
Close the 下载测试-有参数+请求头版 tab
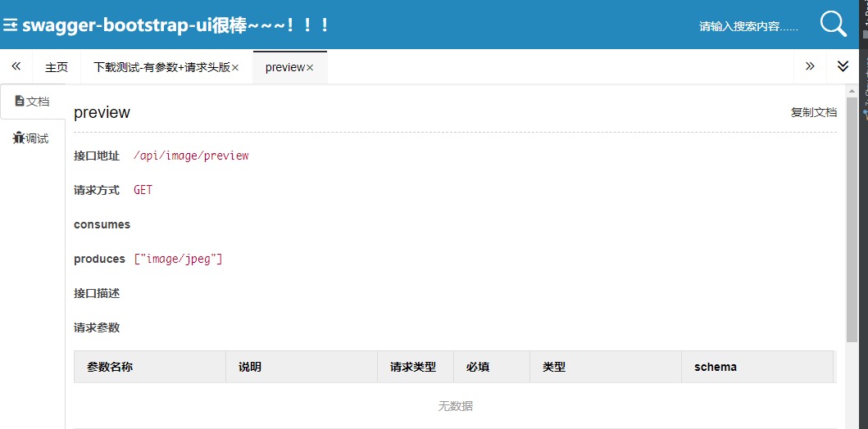click(x=235, y=68)
